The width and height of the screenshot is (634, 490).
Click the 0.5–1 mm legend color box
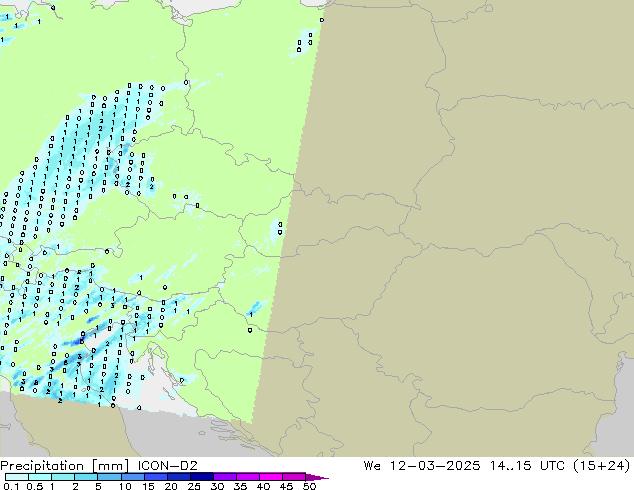[40, 477]
